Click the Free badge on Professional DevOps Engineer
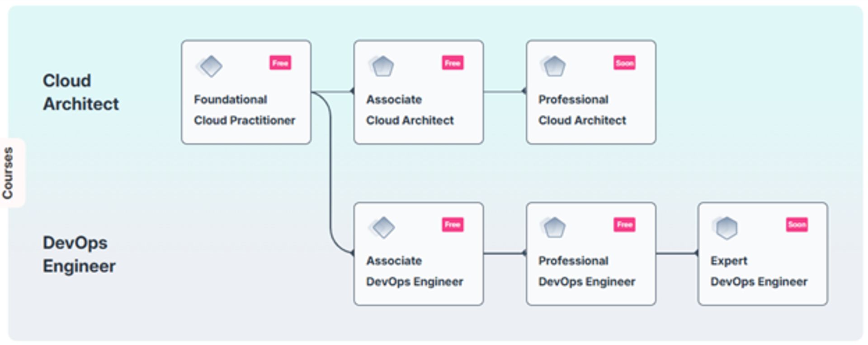 (x=624, y=224)
